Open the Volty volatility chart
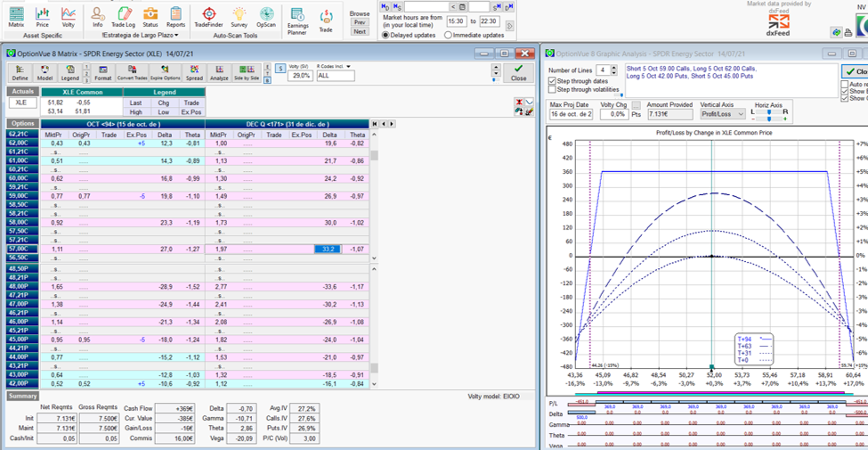This screenshot has width=868, height=450. point(69,17)
